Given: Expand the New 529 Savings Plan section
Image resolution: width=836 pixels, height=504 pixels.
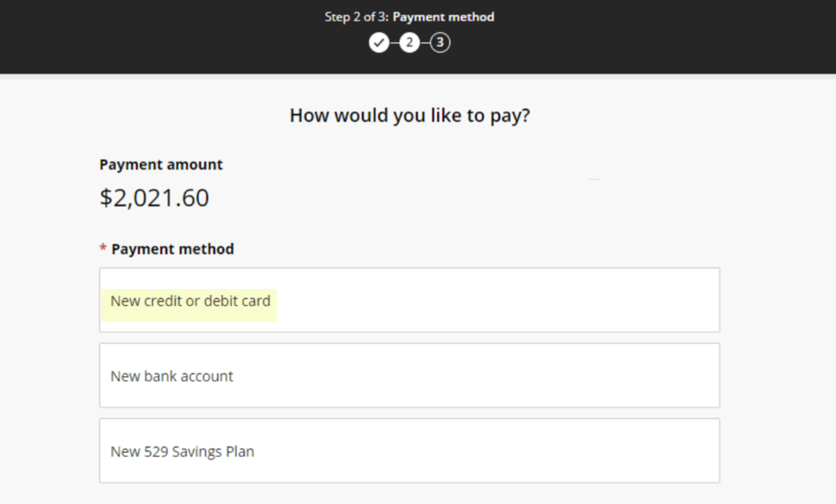Looking at the screenshot, I should 409,450.
